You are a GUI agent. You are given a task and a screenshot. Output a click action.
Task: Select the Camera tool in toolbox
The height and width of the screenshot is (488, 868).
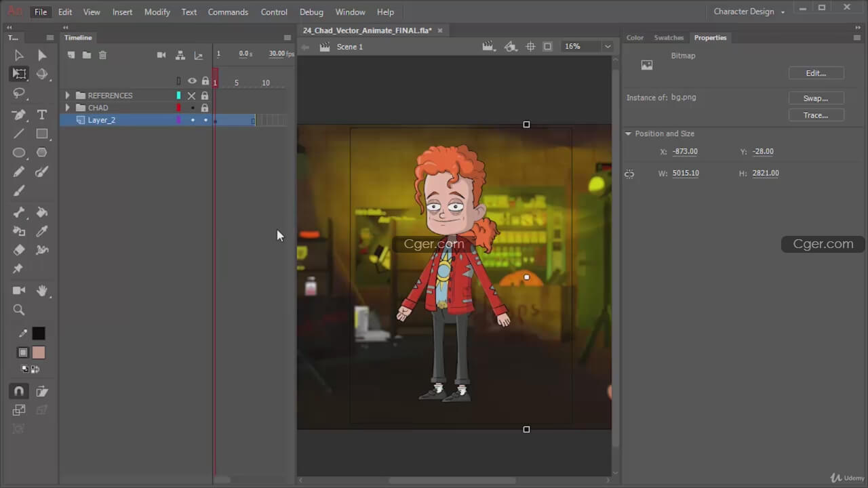coord(19,291)
